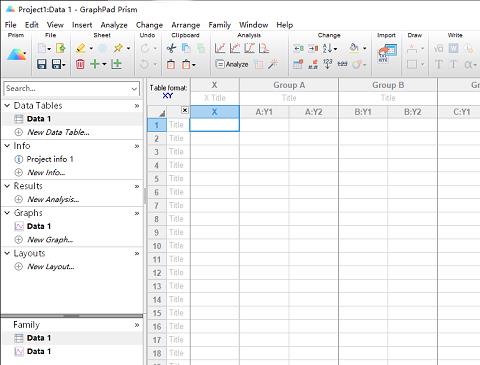The image size is (480, 365).
Task: Click the A-Z sort icon in Change group
Action: (327, 48)
